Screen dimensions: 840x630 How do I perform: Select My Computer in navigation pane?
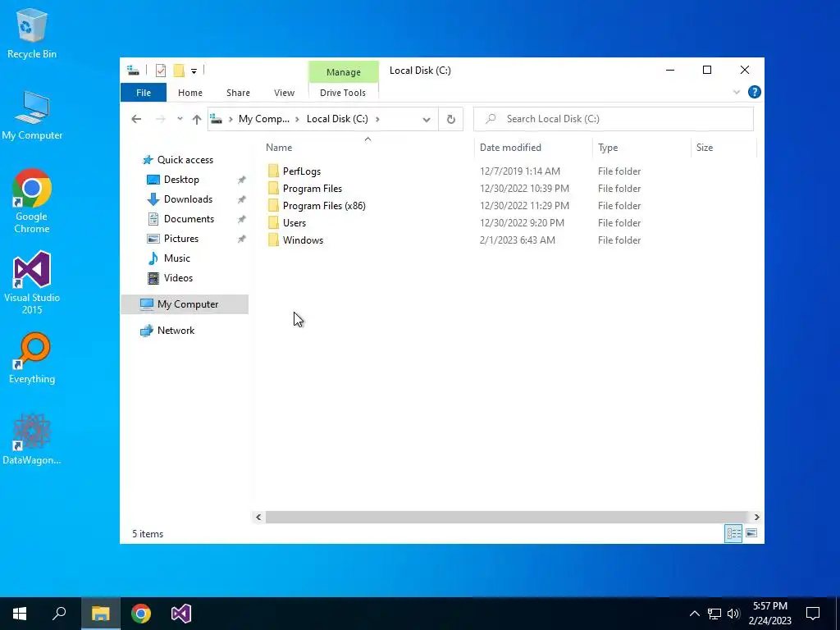tap(185, 304)
